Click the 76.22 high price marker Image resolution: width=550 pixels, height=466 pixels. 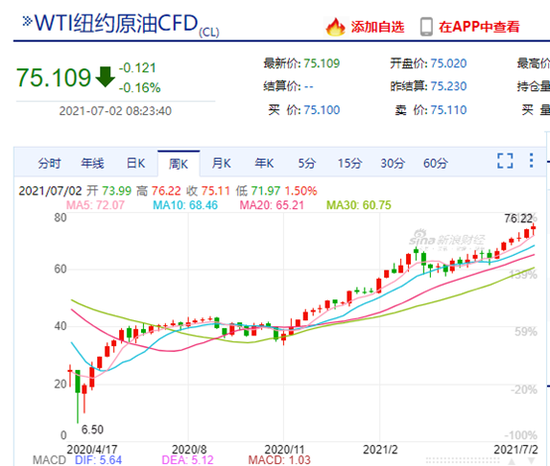pos(518,218)
